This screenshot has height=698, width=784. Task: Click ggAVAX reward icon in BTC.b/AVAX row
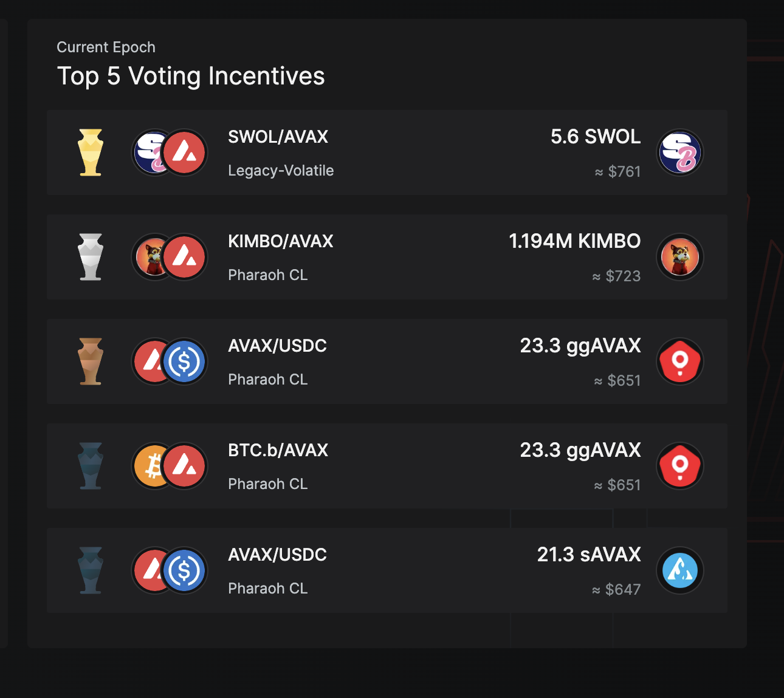(680, 466)
